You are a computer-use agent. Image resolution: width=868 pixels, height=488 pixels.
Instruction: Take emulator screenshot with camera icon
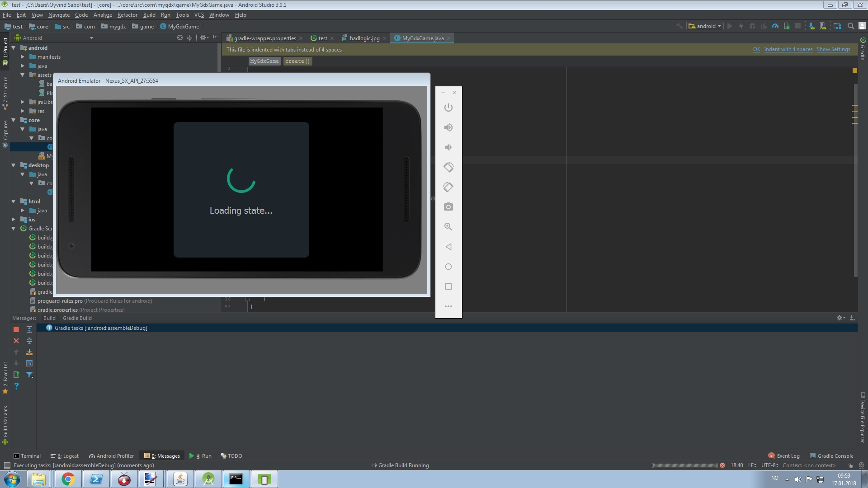point(448,207)
